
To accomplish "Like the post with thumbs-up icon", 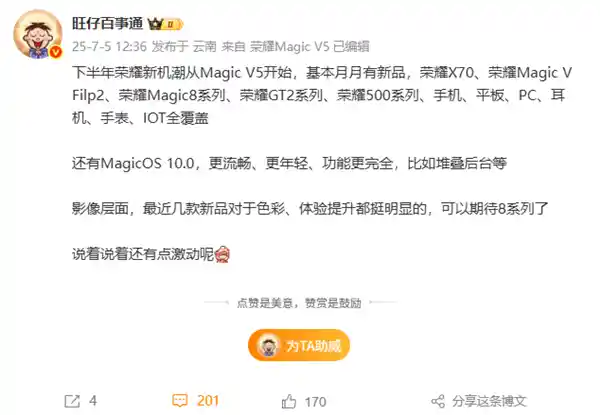I will click(289, 402).
